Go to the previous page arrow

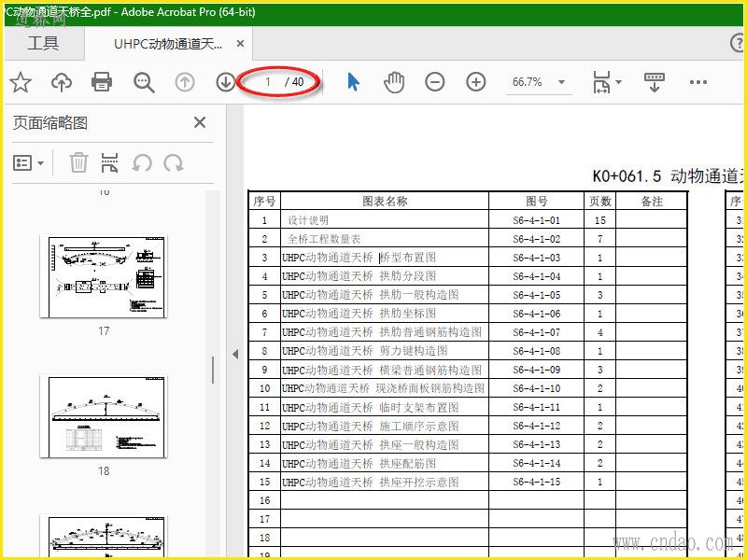pyautogui.click(x=185, y=82)
